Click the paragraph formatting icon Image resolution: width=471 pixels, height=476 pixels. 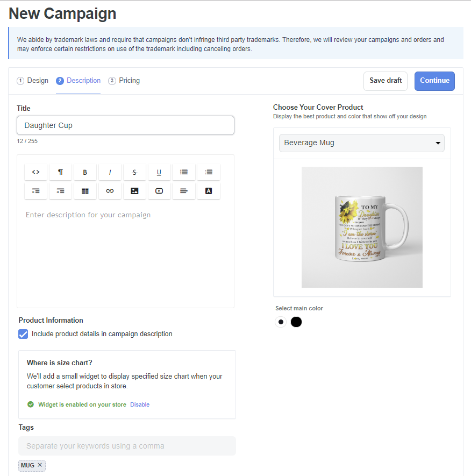60,172
